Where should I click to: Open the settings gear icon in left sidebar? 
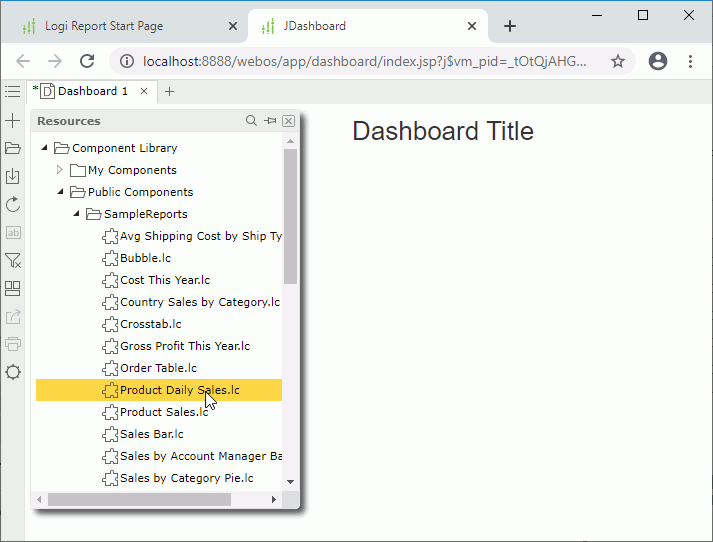13,372
